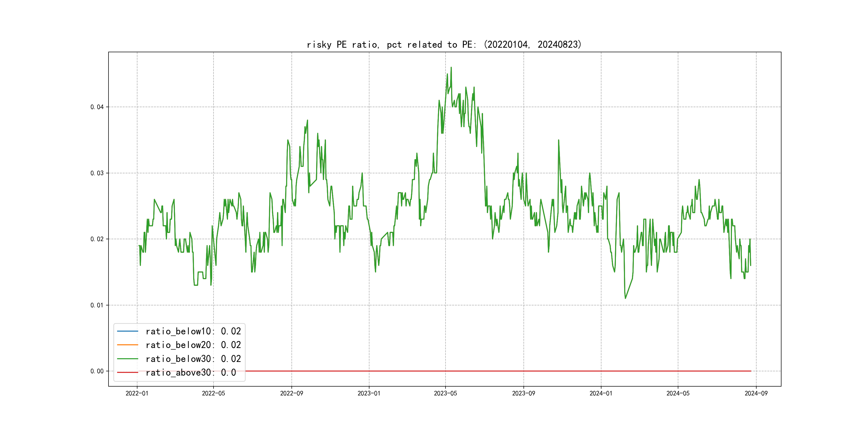Click the 2022-01 x-axis tick label
Screen dimensions: 868x434
click(x=137, y=393)
